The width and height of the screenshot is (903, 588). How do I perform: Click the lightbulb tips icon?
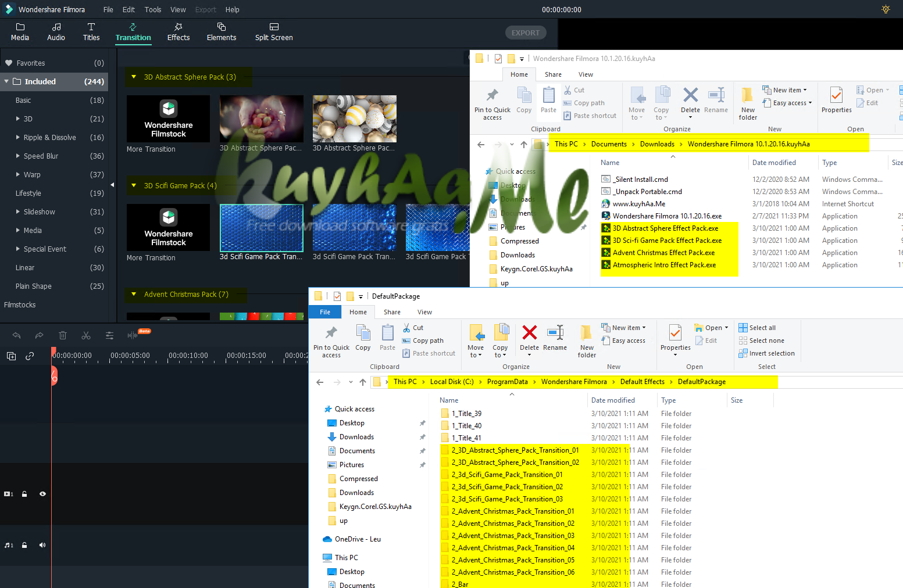(886, 9)
